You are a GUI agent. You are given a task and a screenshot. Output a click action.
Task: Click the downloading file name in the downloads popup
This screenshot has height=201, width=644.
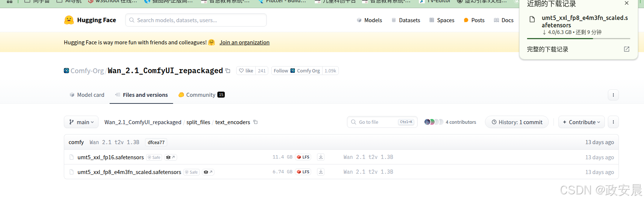pos(585,21)
